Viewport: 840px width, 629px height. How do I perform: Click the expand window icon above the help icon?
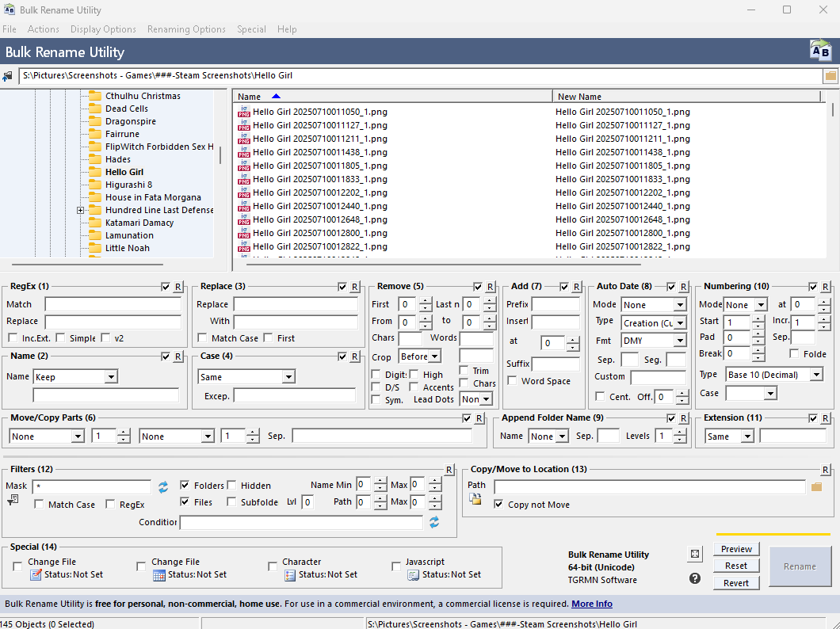695,555
